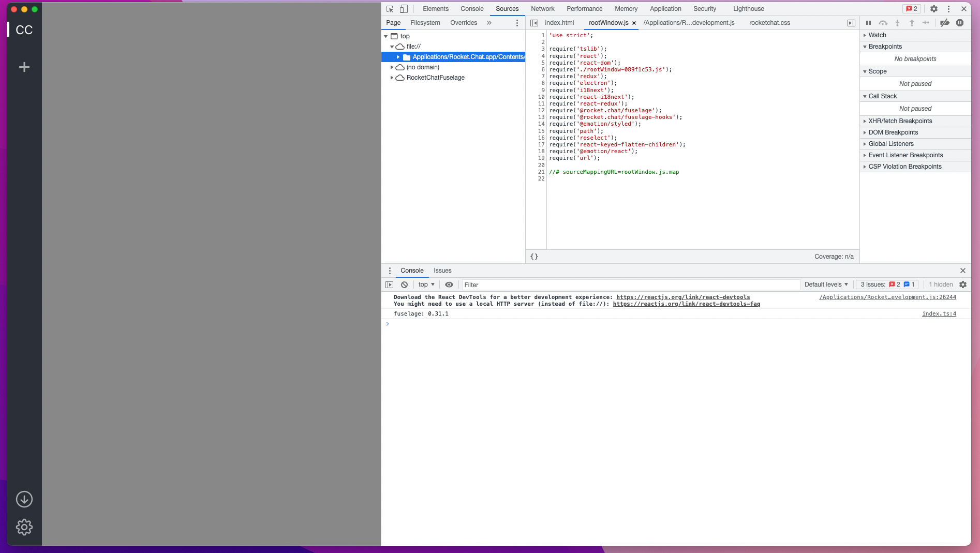Add a new server in the sidebar
This screenshot has width=980, height=553.
(x=24, y=67)
